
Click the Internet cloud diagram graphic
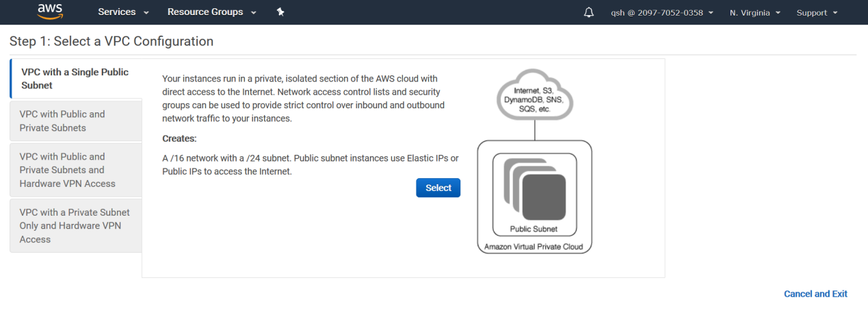(535, 95)
